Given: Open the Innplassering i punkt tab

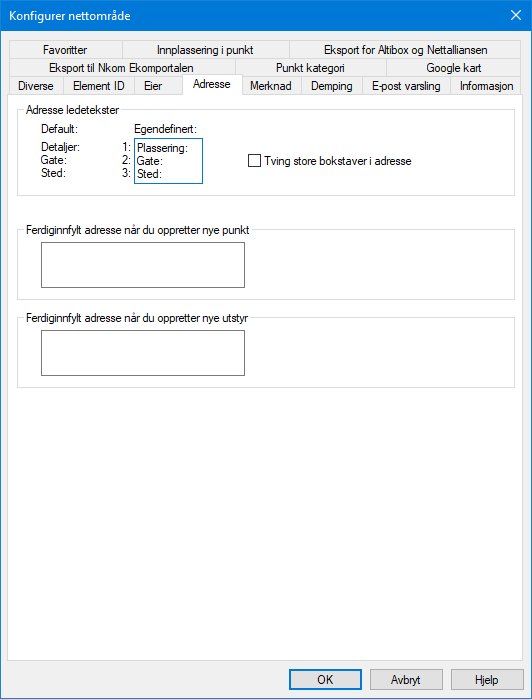Looking at the screenshot, I should click(x=206, y=49).
